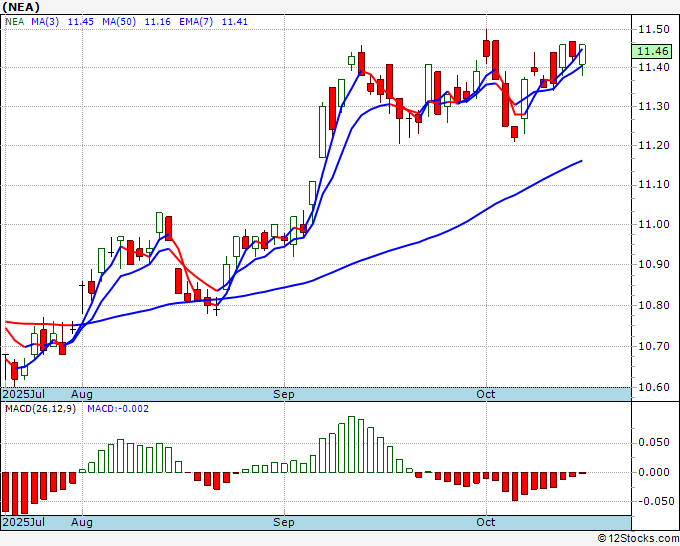Click the -0.050 MACD axis label
The width and height of the screenshot is (680, 546).
[654, 501]
